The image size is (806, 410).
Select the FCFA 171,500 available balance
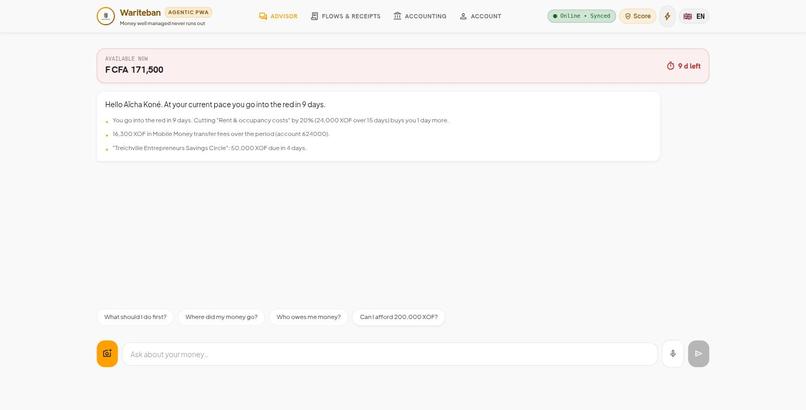(x=134, y=69)
